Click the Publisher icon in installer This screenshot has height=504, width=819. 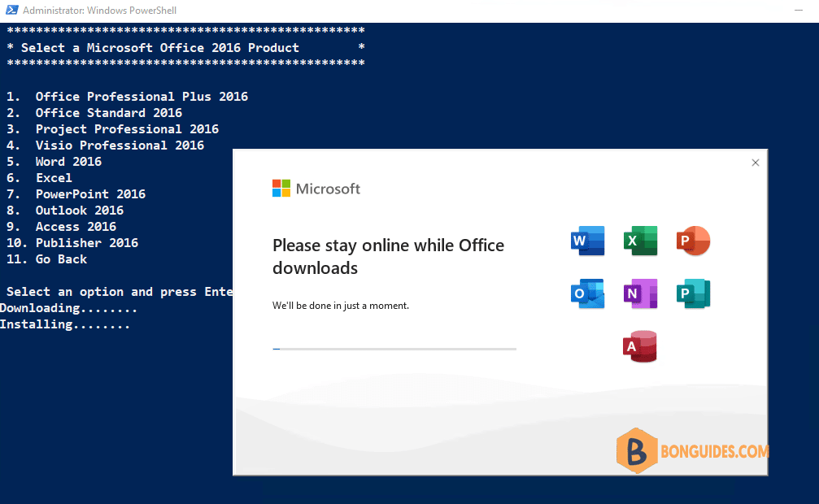(x=693, y=293)
